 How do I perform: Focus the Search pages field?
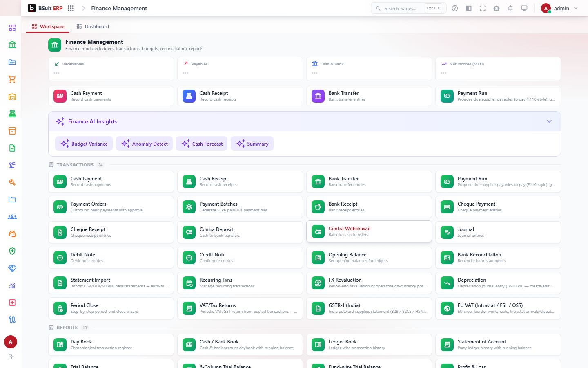coord(409,8)
